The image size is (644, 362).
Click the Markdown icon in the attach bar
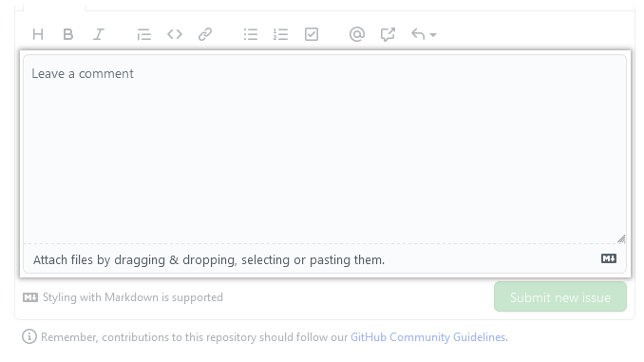click(609, 258)
